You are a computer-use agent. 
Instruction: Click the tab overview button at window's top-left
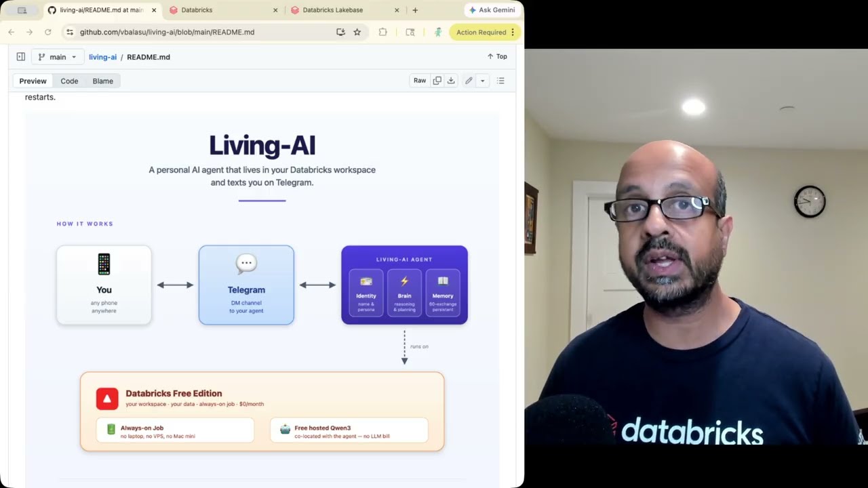point(22,10)
